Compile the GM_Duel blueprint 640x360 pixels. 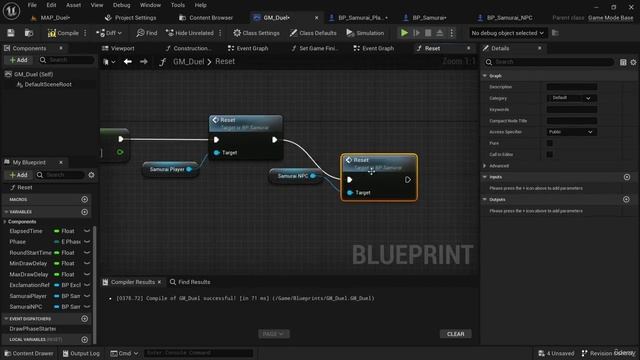pyautogui.click(x=63, y=33)
